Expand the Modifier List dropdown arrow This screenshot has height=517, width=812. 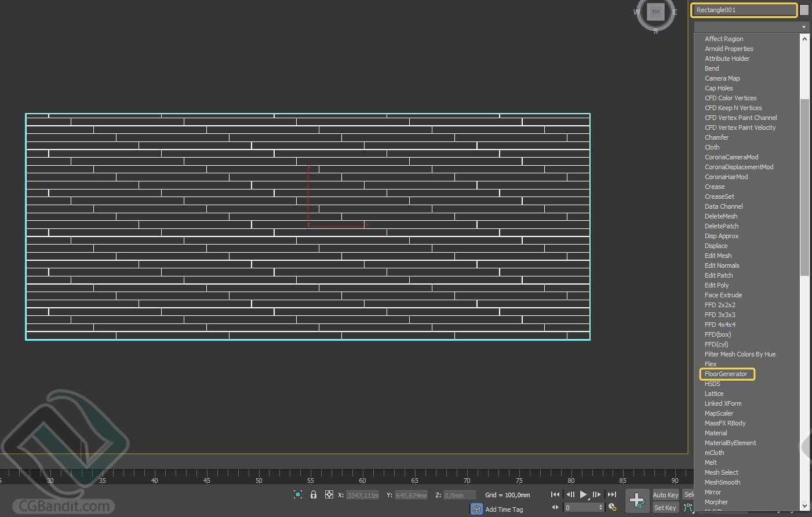click(x=803, y=27)
